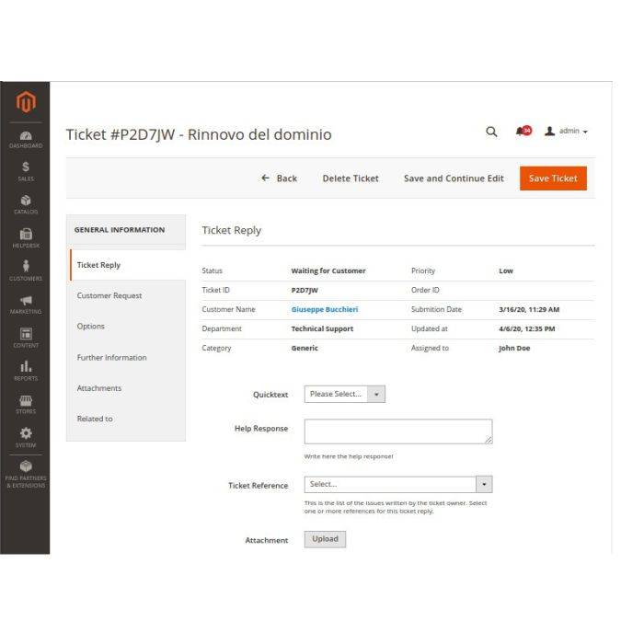Open the Quicktext dropdown
Viewport: 644px width, 644px height.
[345, 394]
